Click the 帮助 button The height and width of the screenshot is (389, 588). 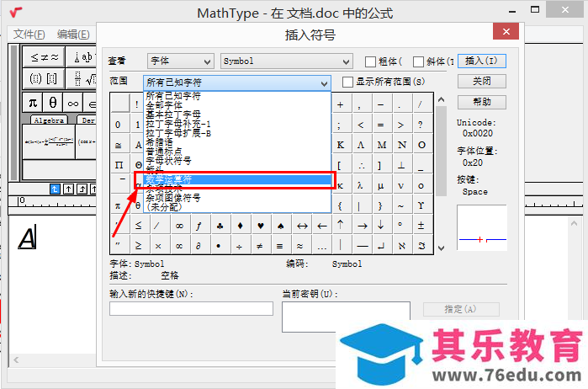click(482, 102)
